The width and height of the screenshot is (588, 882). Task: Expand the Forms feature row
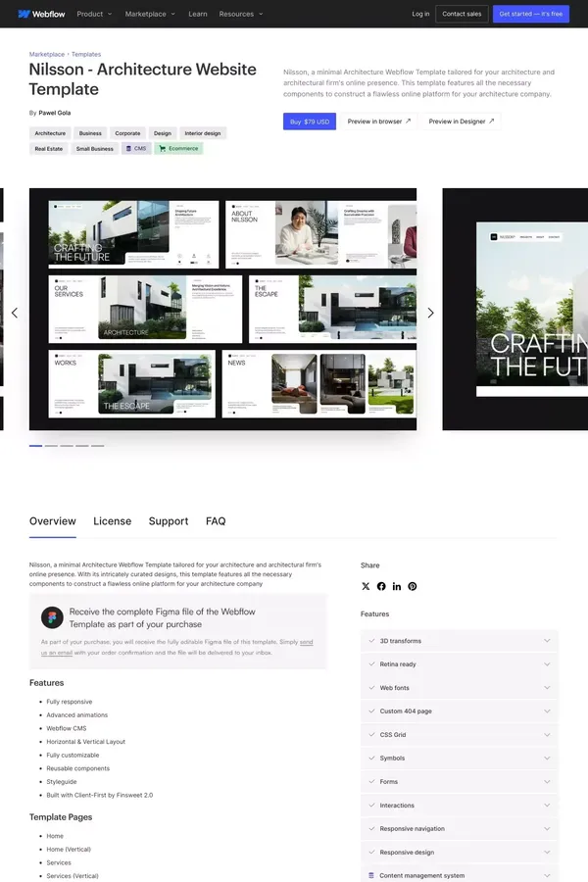point(460,782)
